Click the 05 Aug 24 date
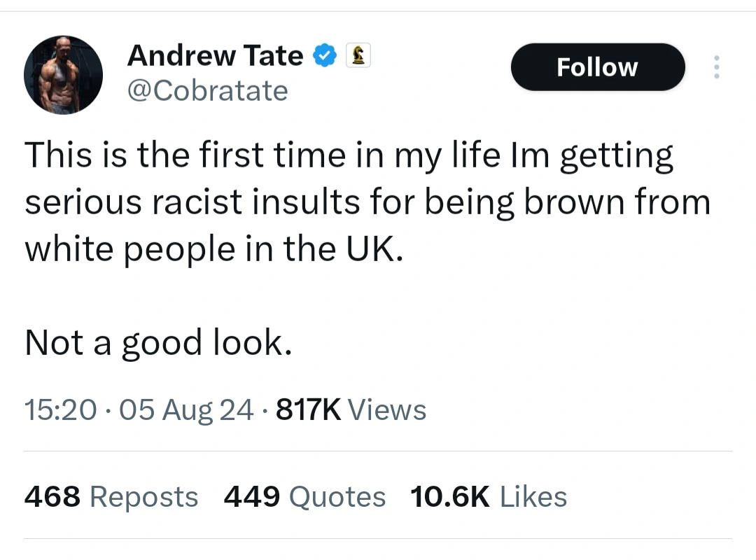Viewport: 756px width, 560px height. click(186, 409)
